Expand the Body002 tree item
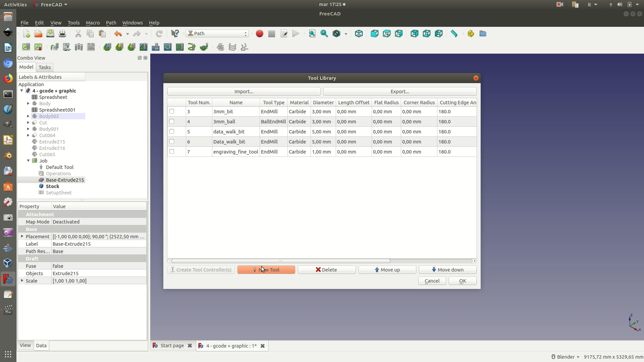Screen dimensions: 644x362 click(x=29, y=116)
